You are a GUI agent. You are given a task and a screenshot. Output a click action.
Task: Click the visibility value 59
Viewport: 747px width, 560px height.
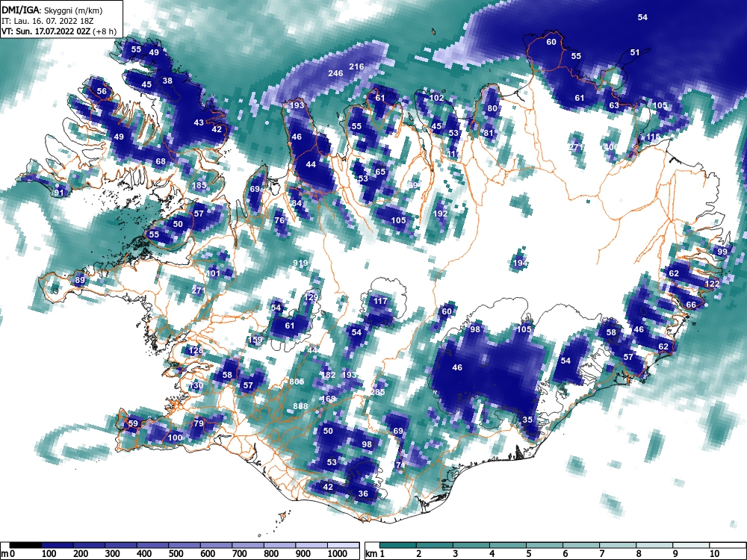click(133, 423)
